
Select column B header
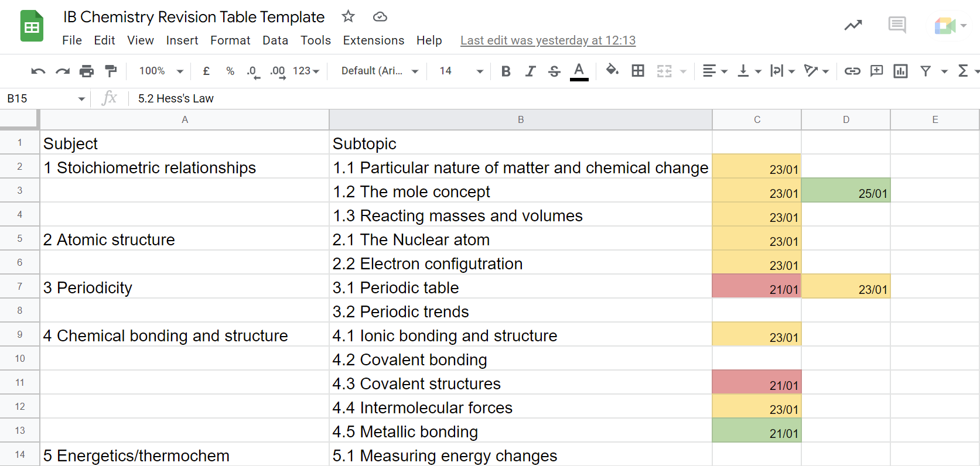(521, 119)
